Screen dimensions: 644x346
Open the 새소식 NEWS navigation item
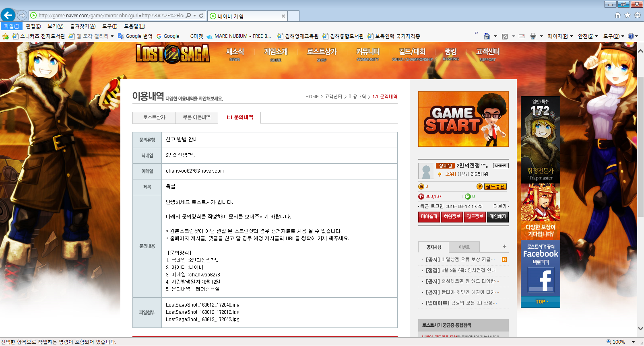coord(235,54)
